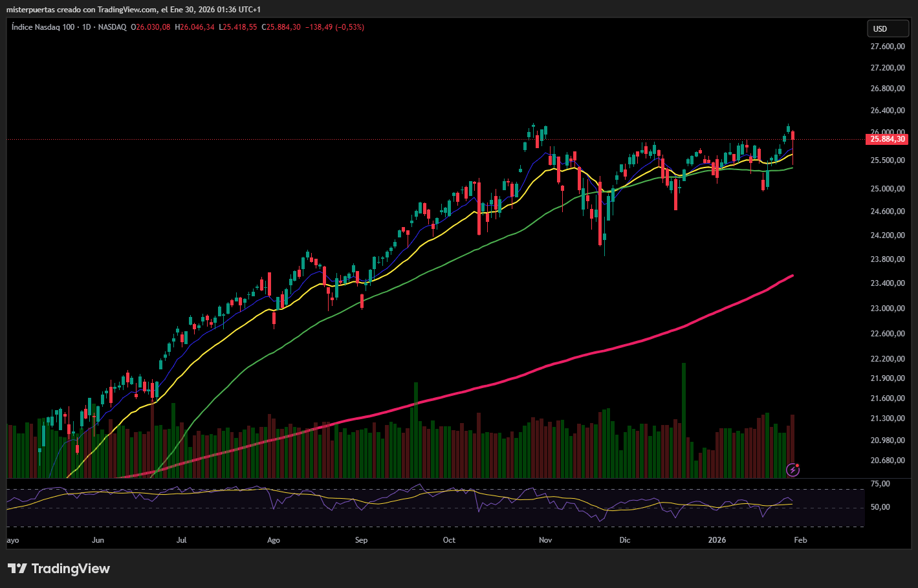
Task: Click the 23.400,00 price axis label
Action: (888, 283)
